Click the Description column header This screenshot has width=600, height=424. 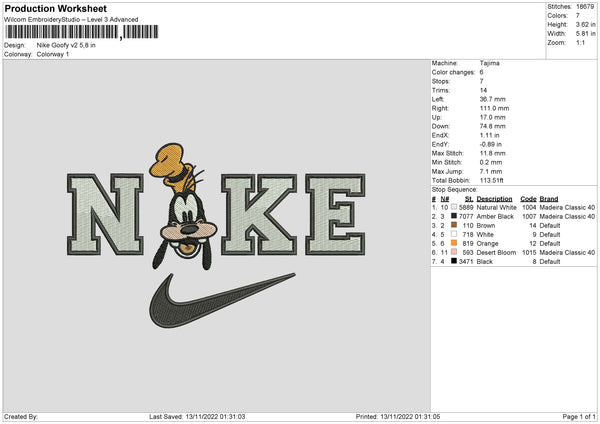coord(494,199)
